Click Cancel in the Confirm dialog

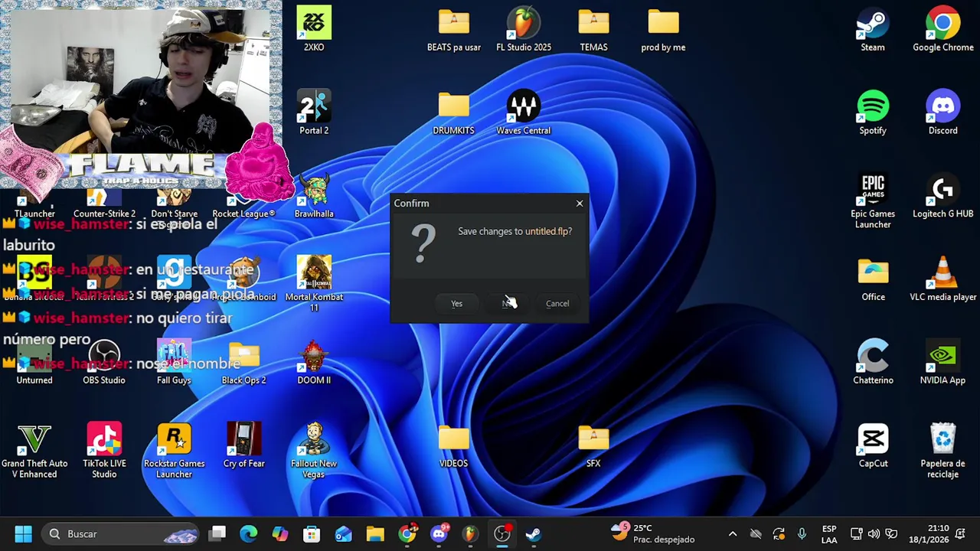tap(557, 304)
